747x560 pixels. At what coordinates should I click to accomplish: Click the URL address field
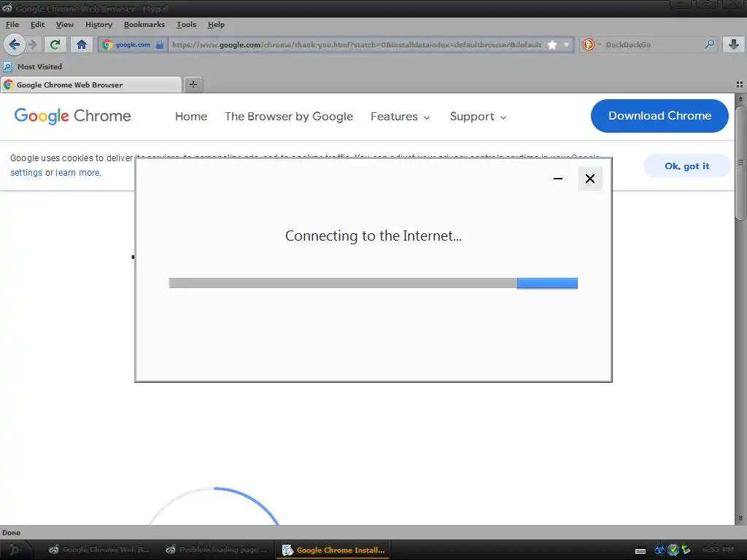[356, 44]
